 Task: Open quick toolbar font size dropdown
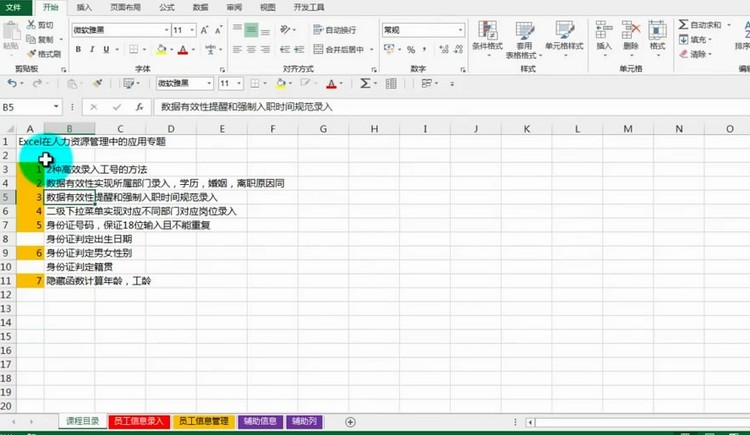pyautogui.click(x=239, y=84)
